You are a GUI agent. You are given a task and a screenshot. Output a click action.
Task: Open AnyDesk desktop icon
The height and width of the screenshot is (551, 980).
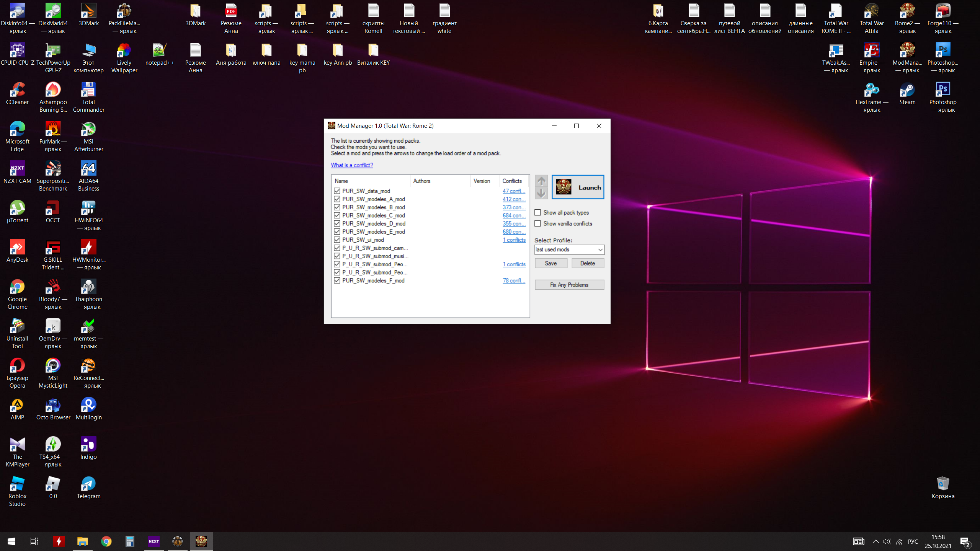[x=17, y=251]
